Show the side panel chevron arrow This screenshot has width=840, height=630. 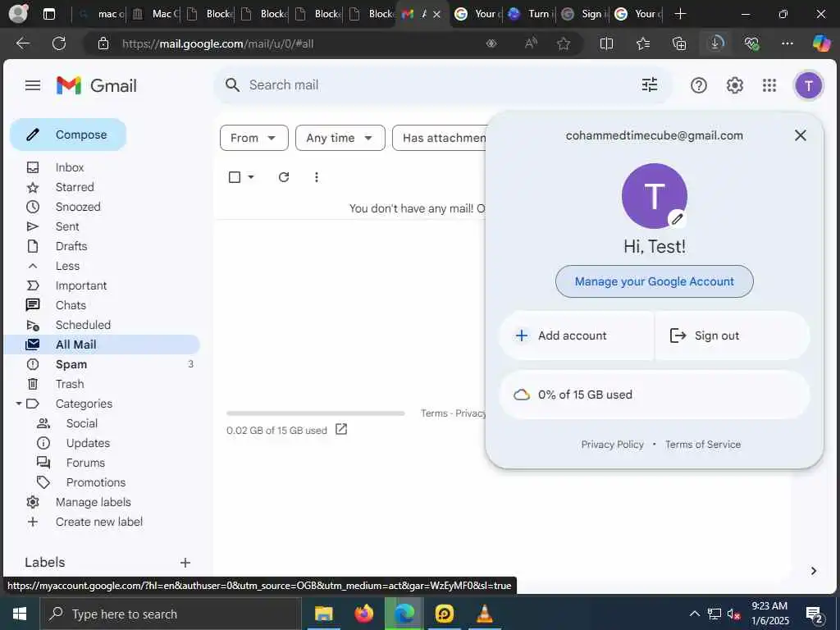pos(813,571)
